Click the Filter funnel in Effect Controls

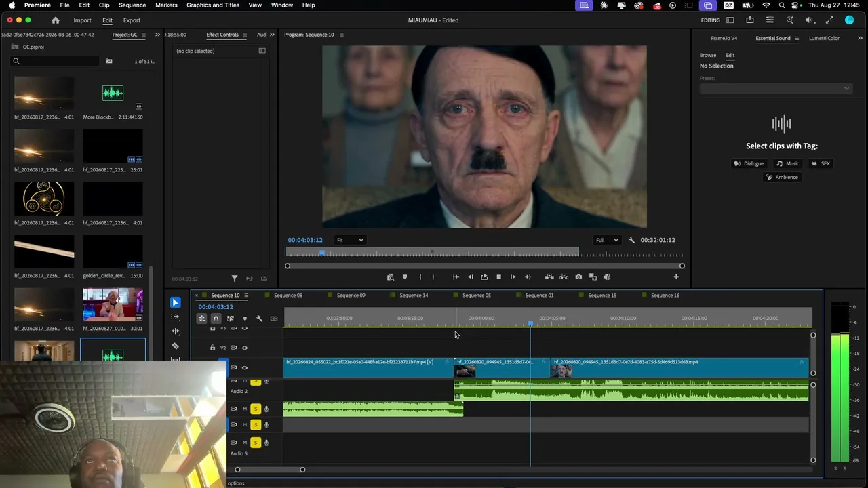click(x=235, y=279)
